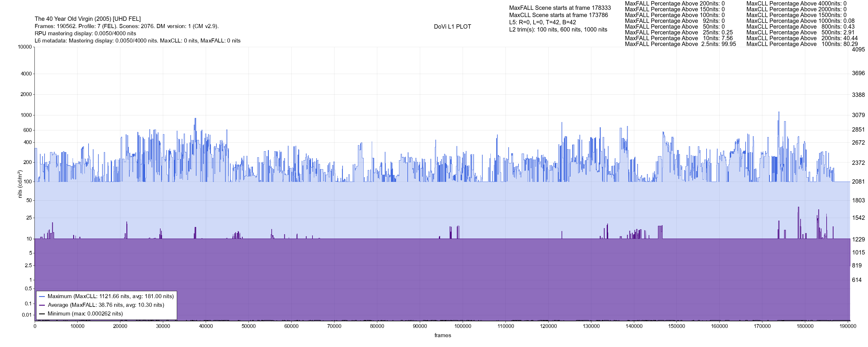This screenshot has height=347, width=868.
Task: Click the 50000 tick on the frames axis
Action: 248,326
